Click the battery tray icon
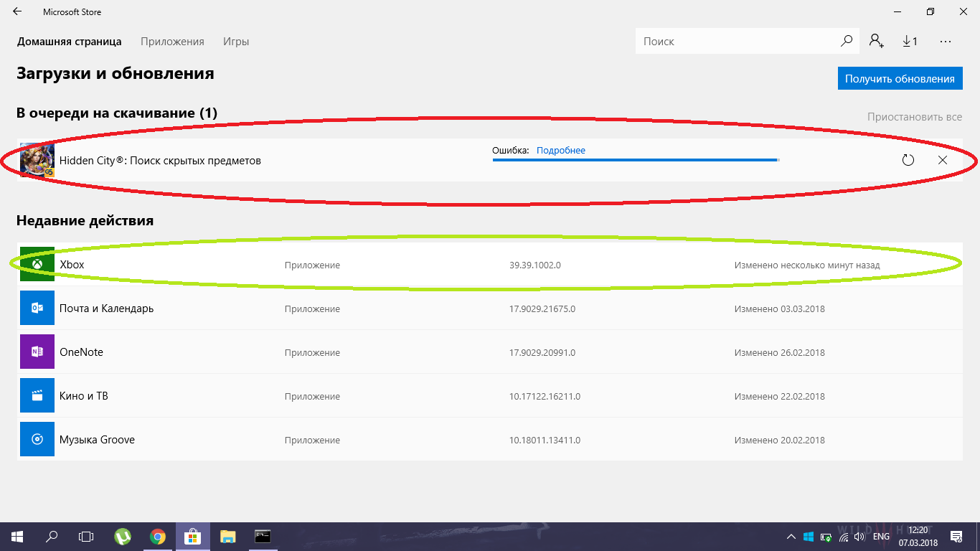This screenshot has width=980, height=551. coord(826,537)
